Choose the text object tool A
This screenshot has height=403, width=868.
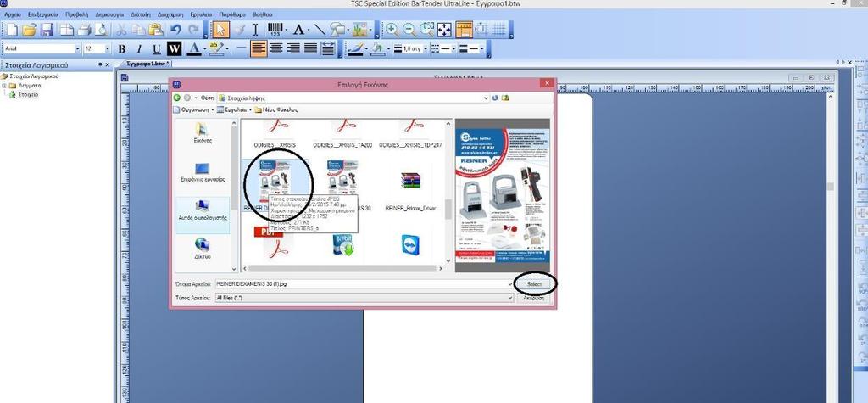(298, 30)
